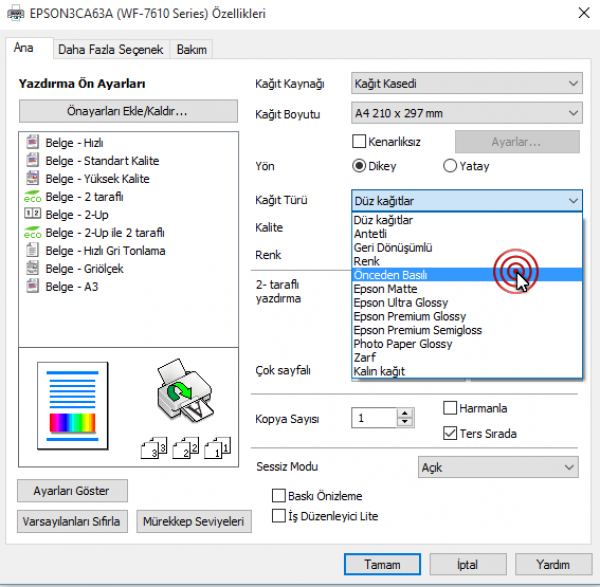Screen dimensions: 600x587
Task: Select the Dikey orientation radio button
Action: [359, 166]
